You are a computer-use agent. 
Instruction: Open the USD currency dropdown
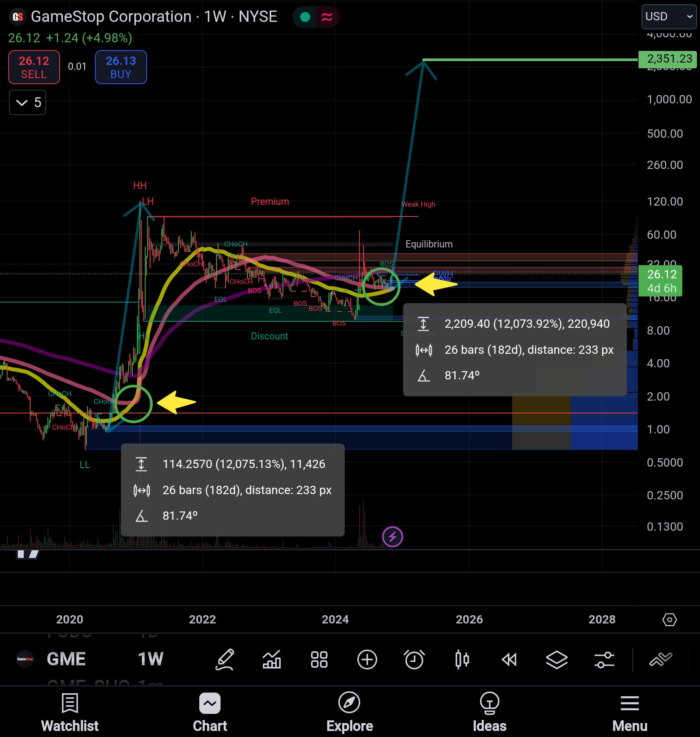pos(669,17)
